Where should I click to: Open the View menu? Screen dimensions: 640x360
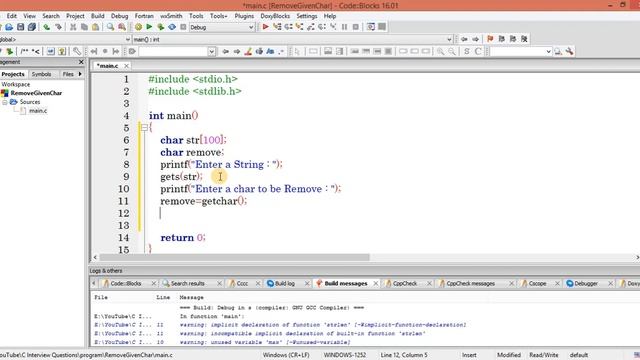[29, 16]
